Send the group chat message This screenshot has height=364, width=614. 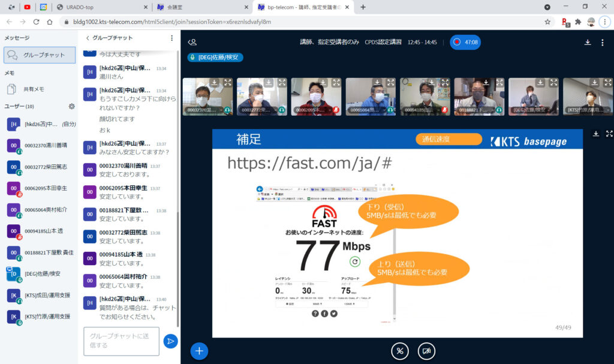[x=170, y=341]
